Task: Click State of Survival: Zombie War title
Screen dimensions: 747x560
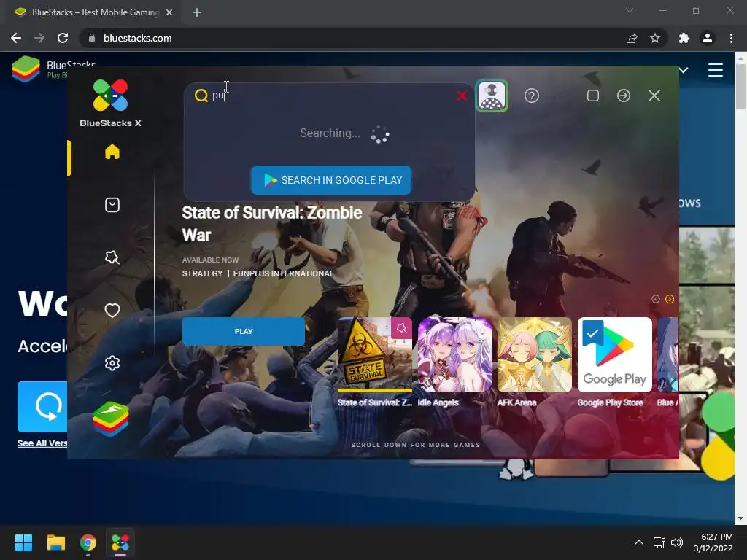Action: (x=272, y=224)
